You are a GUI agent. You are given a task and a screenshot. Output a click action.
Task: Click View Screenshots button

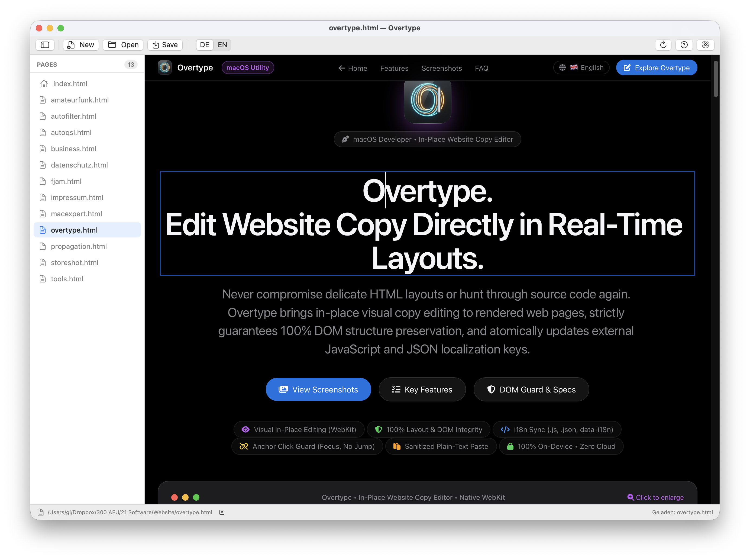(x=318, y=390)
